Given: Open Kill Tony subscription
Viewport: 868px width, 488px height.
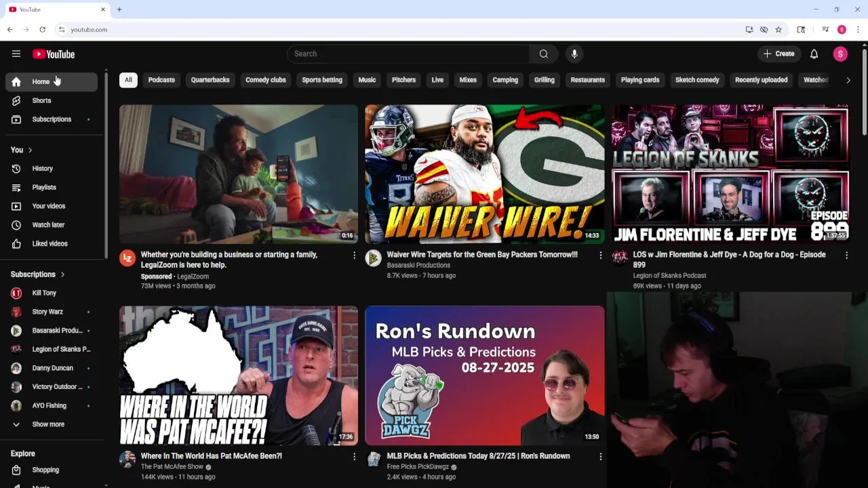Looking at the screenshot, I should 52,293.
